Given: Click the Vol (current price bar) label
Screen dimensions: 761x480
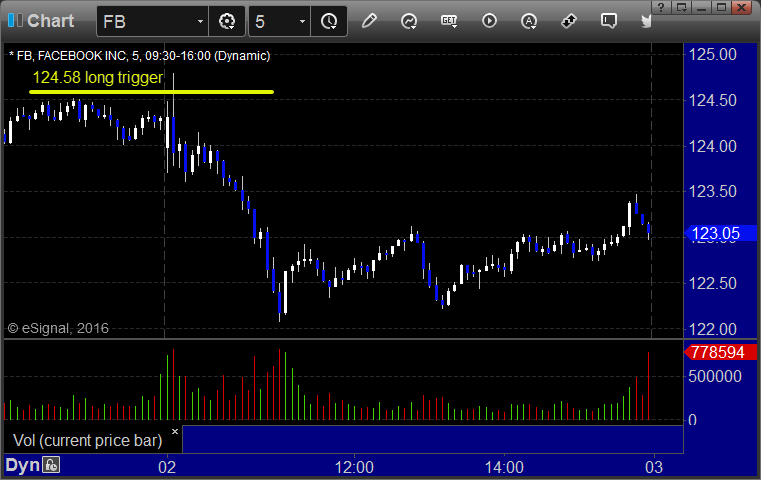Looking at the screenshot, I should tap(87, 440).
